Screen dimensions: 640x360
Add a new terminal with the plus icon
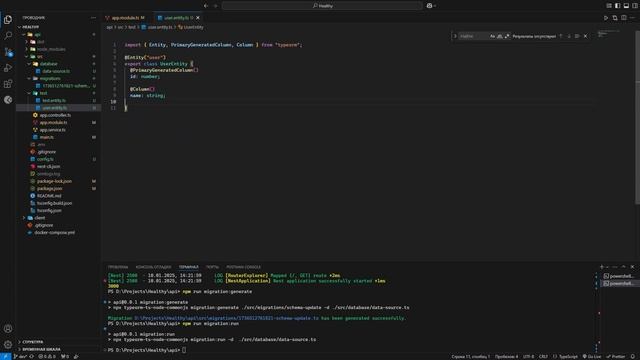point(602,267)
